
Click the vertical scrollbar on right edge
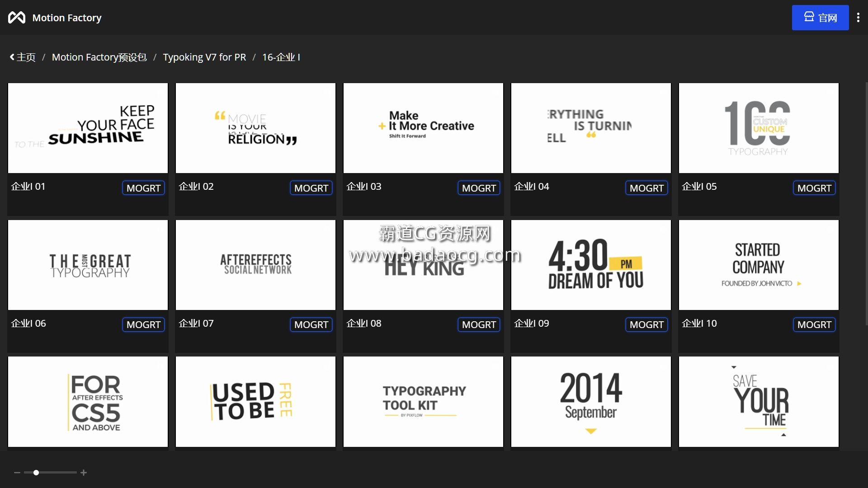click(x=866, y=203)
